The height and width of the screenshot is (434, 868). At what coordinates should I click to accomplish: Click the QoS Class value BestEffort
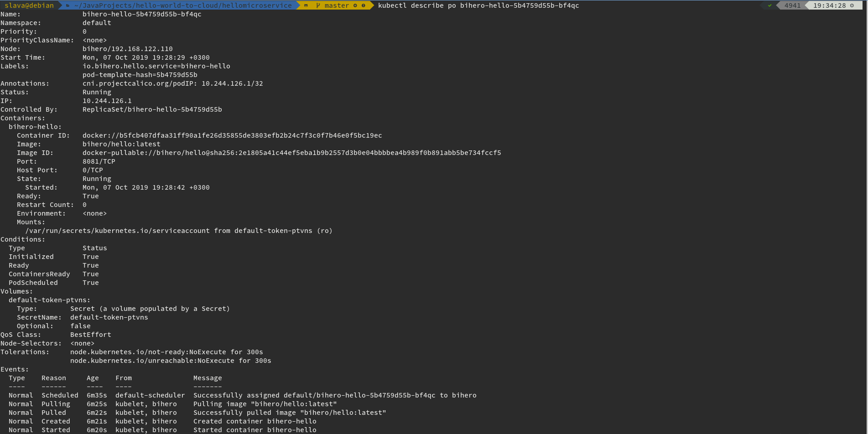click(91, 335)
